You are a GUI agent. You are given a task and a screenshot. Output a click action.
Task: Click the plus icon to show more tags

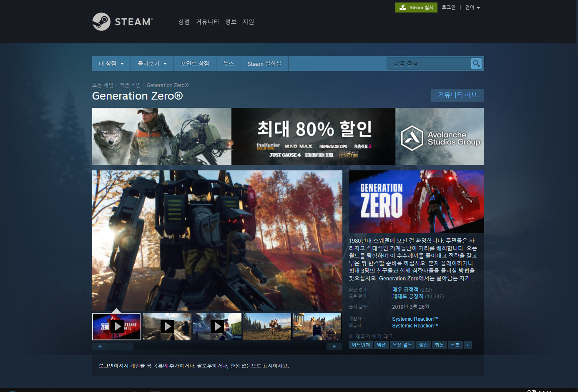tap(468, 345)
